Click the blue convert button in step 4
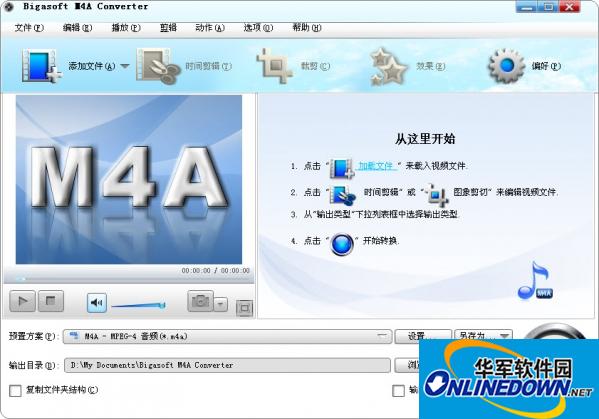Viewport: 599px width, 419px height. [x=342, y=244]
